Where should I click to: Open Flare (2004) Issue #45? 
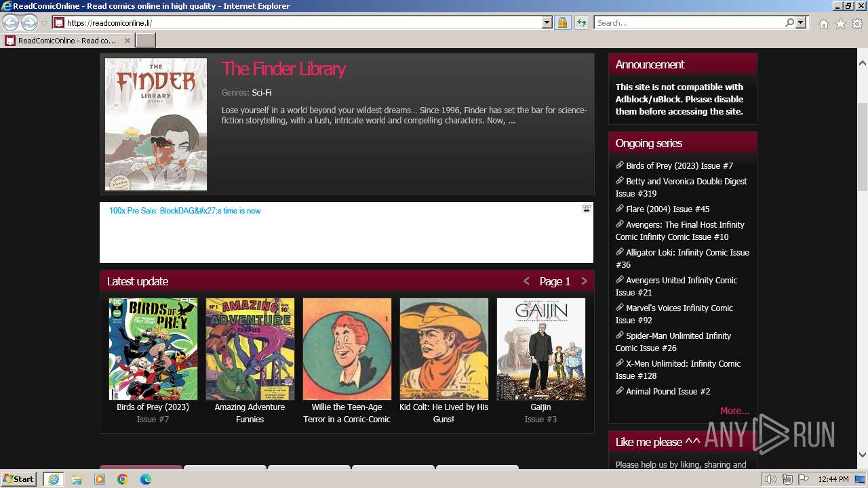click(668, 209)
